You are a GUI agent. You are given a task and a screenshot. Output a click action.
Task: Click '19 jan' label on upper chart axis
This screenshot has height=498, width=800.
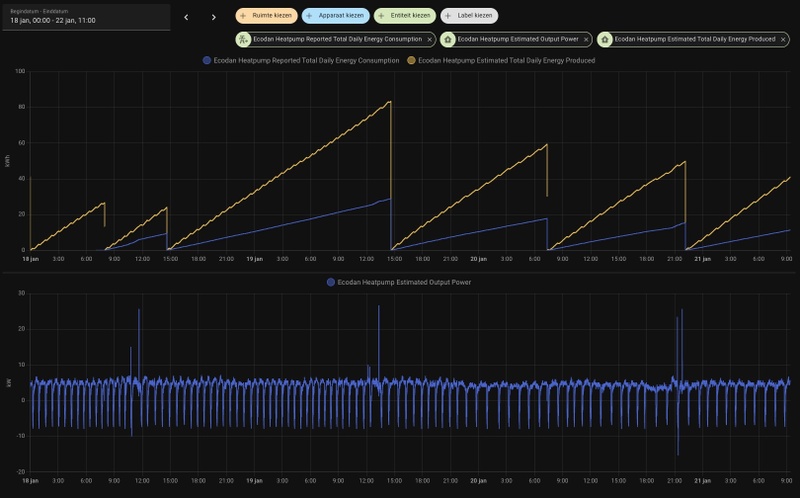tap(255, 259)
